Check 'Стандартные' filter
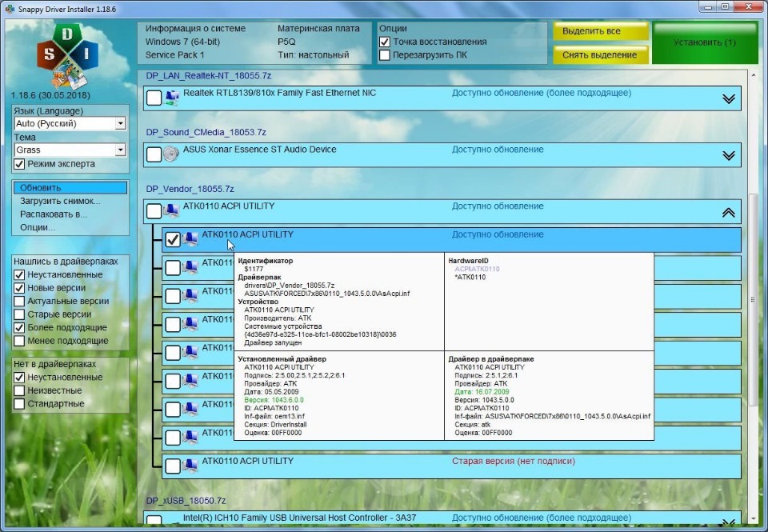 pos(19,404)
